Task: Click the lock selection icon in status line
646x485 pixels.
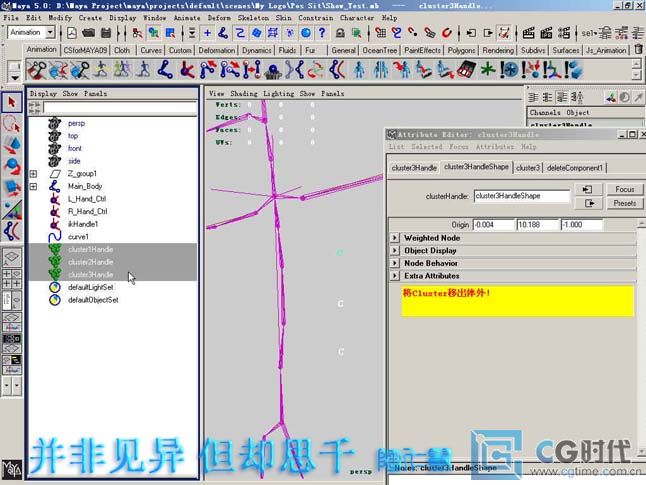Action: (340, 33)
